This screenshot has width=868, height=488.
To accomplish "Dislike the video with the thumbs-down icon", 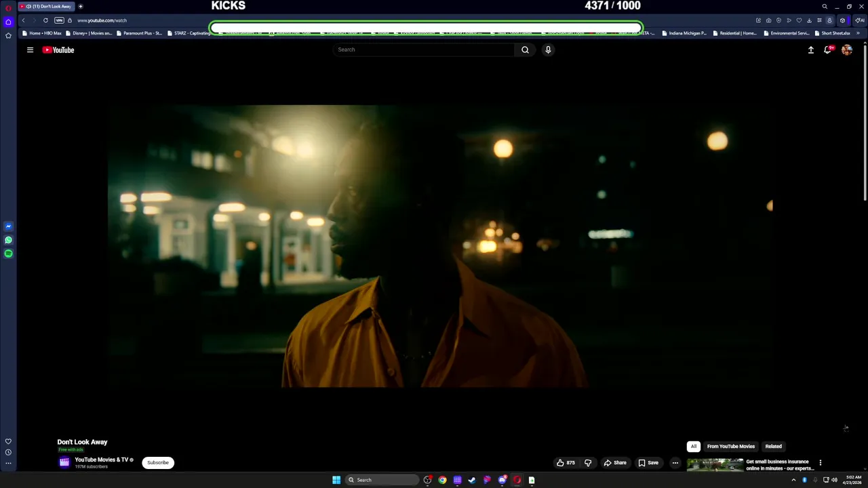I will coord(588,463).
